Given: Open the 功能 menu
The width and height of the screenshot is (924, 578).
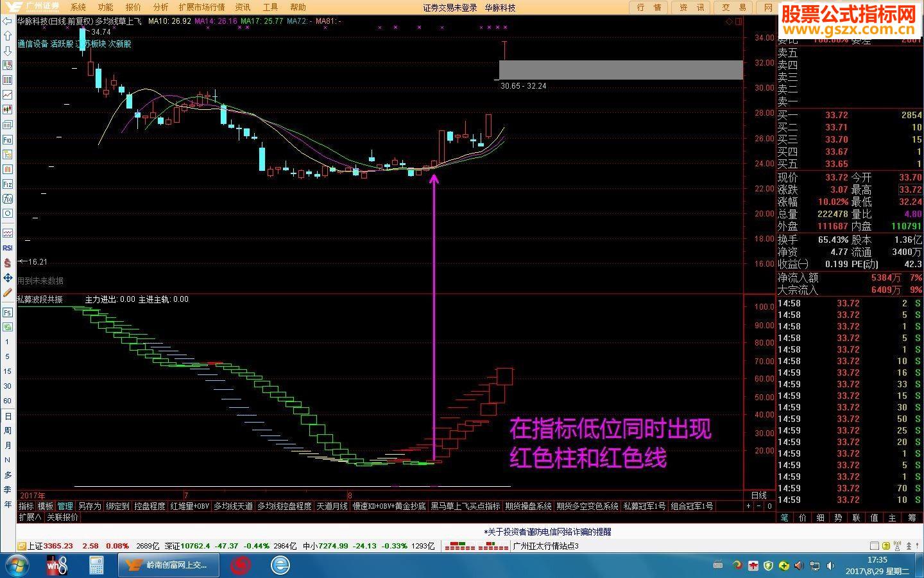Looking at the screenshot, I should (x=106, y=7).
